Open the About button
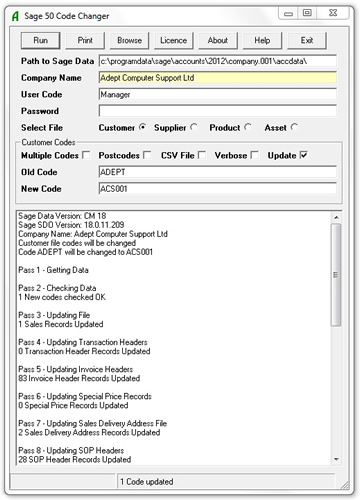Screen dimensions: 360x500 pos(218,40)
